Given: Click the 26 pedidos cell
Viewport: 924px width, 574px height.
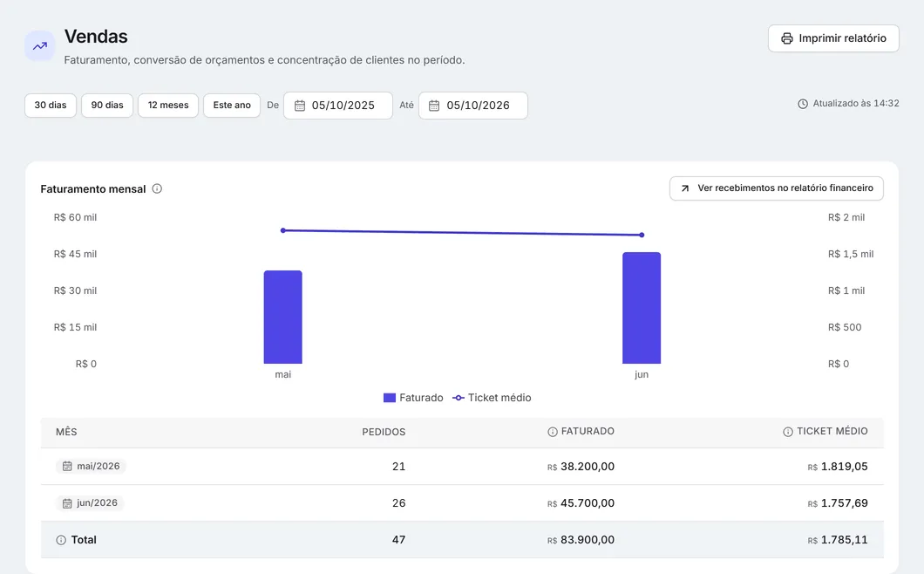Looking at the screenshot, I should [399, 503].
